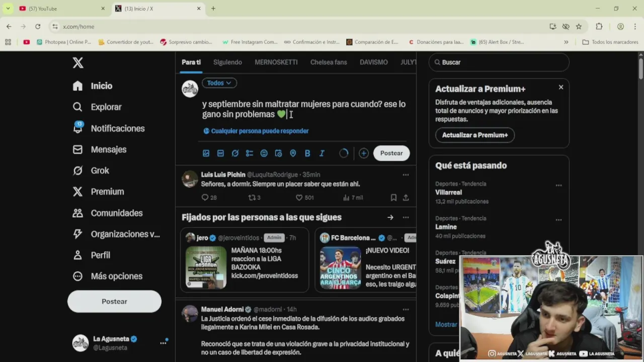The height and width of the screenshot is (362, 644).
Task: Open jero LIGA BAZOOKA thumbnail
Action: click(x=206, y=267)
